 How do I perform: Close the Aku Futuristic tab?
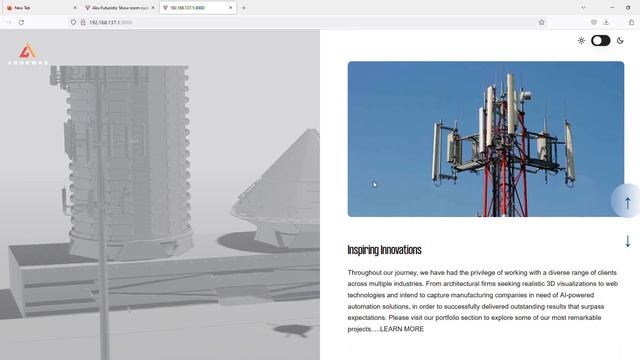click(153, 8)
